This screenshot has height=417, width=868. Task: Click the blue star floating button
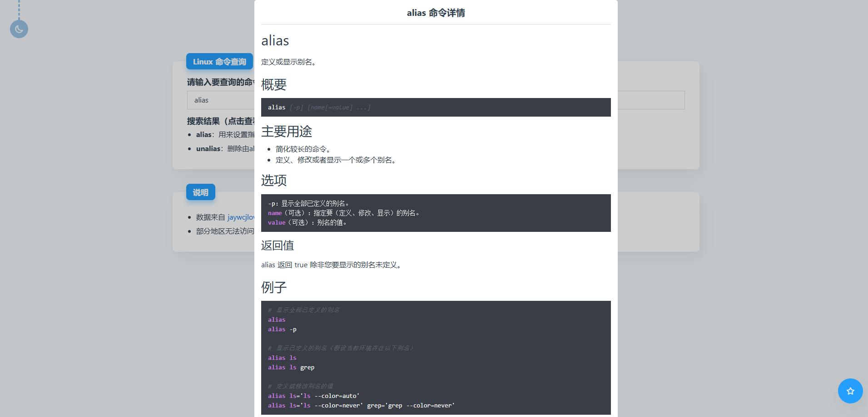pyautogui.click(x=850, y=391)
